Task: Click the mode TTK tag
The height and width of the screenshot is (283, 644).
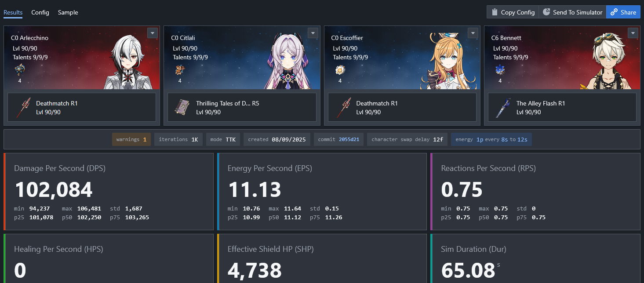Action: coord(223,139)
